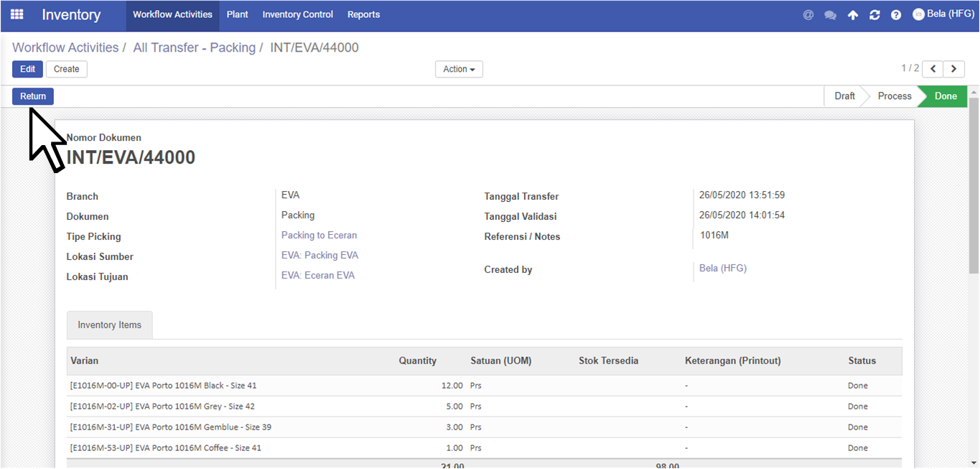Open the Reports menu
Viewport: 980px width, 469px height.
click(364, 14)
